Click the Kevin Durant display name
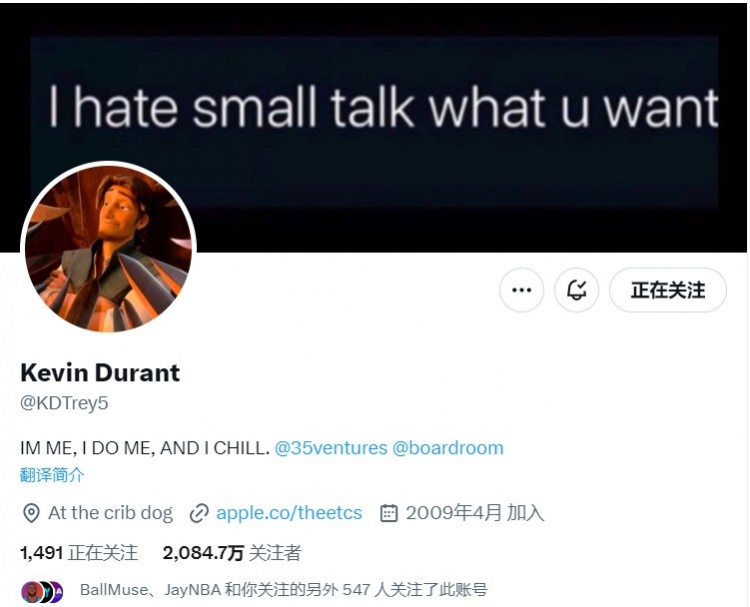 coord(100,373)
